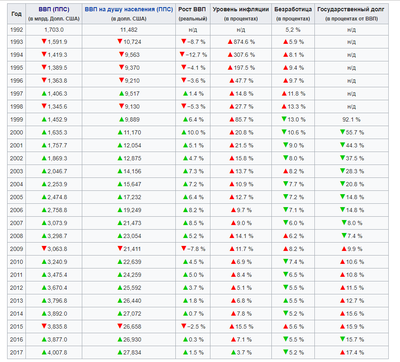Select the 9,370 cell
The image size is (400, 362).
(129, 68)
